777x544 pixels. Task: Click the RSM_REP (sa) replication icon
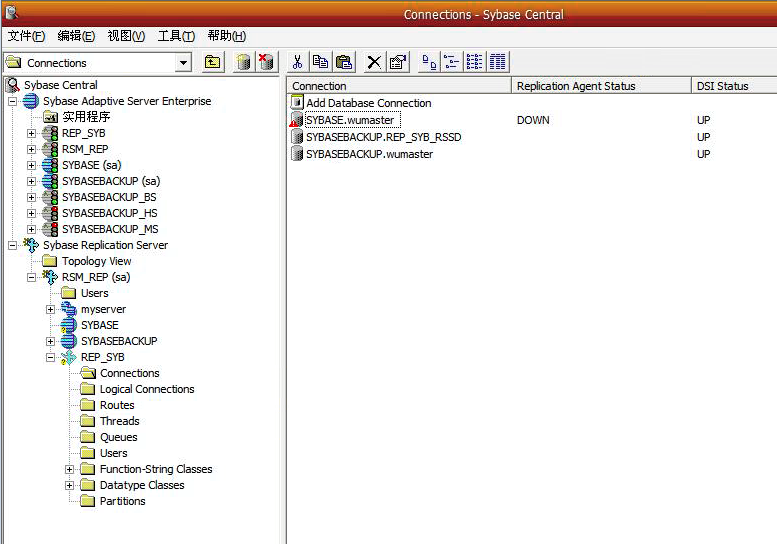50,277
